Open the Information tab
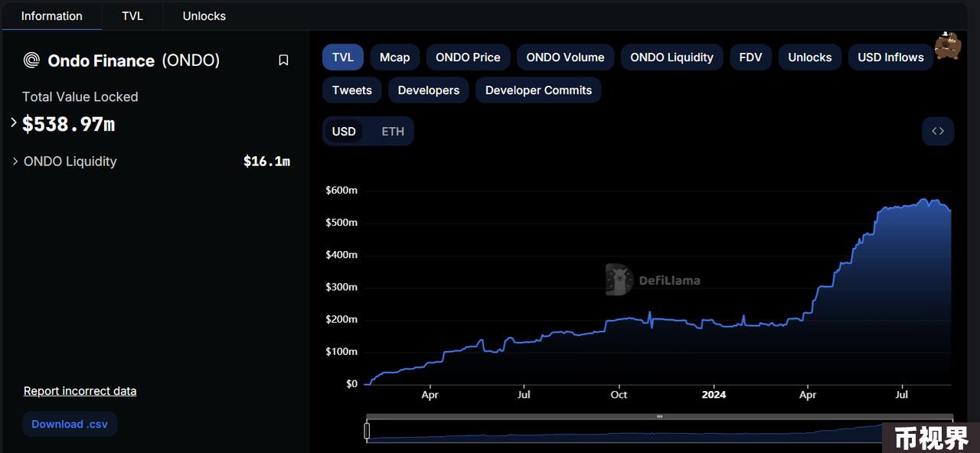The height and width of the screenshot is (453, 980). coord(51,16)
